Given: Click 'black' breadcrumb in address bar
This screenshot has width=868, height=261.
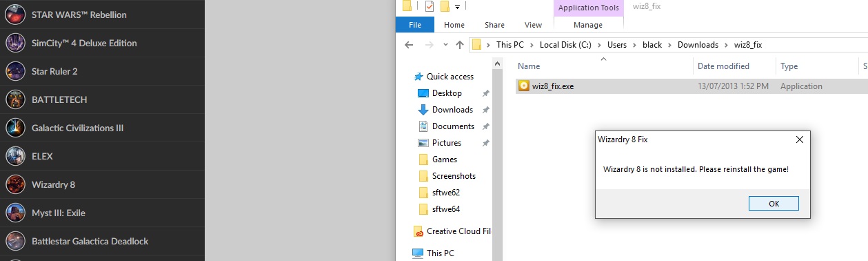Looking at the screenshot, I should [652, 45].
